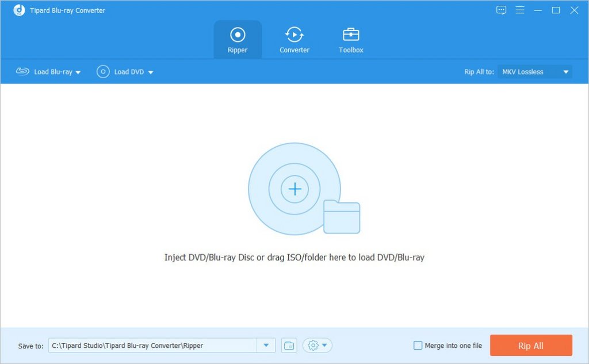Click the 'Save to:' label
Viewport: 589px width, 364px height.
[31, 346]
